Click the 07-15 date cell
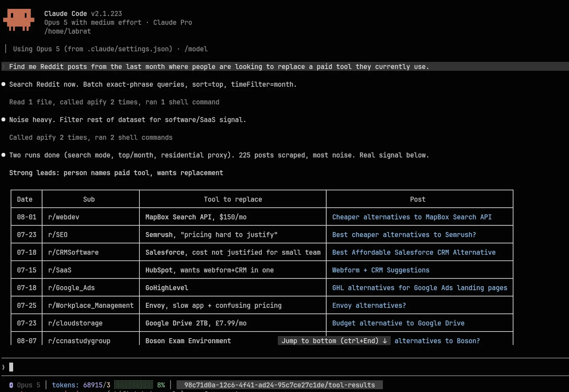 (x=27, y=270)
